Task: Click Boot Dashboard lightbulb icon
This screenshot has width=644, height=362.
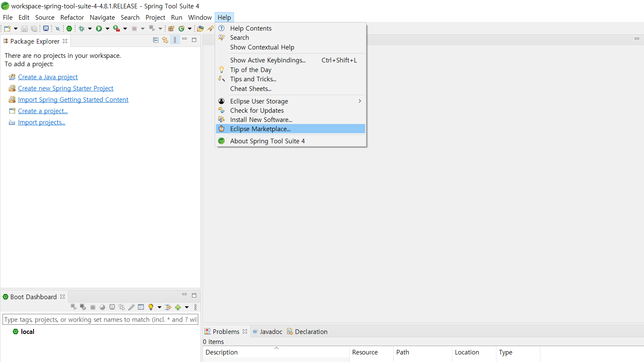Action: point(151,307)
